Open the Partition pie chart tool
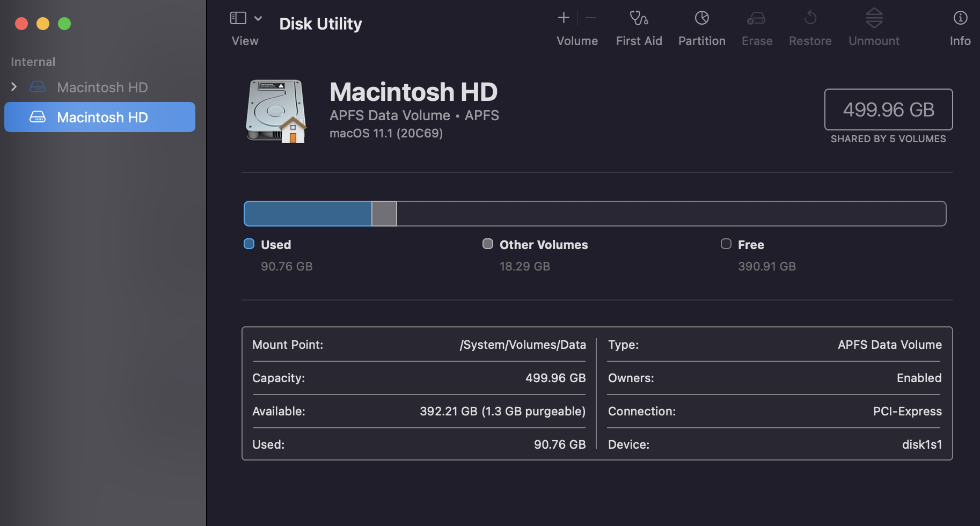Screen dimensions: 980x526 coord(701,18)
